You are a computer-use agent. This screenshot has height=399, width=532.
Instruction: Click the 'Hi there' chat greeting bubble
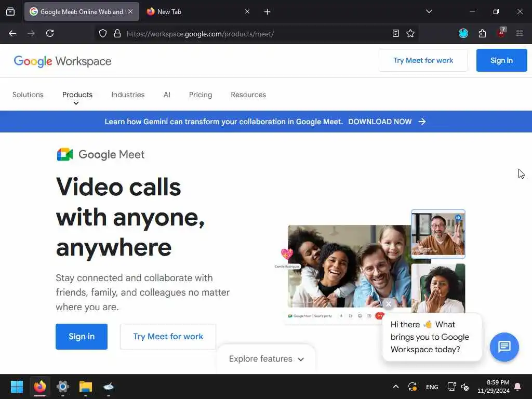(432, 337)
